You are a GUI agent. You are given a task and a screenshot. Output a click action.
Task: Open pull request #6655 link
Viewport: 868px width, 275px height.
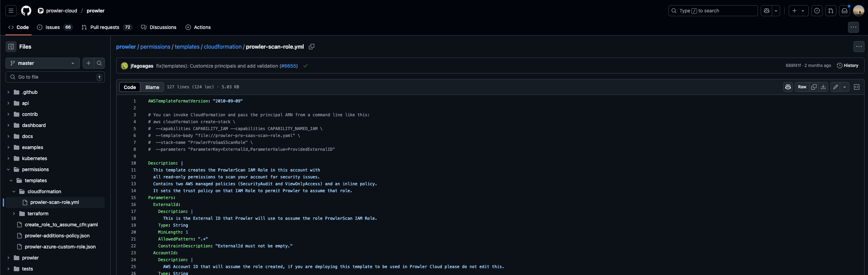[289, 66]
